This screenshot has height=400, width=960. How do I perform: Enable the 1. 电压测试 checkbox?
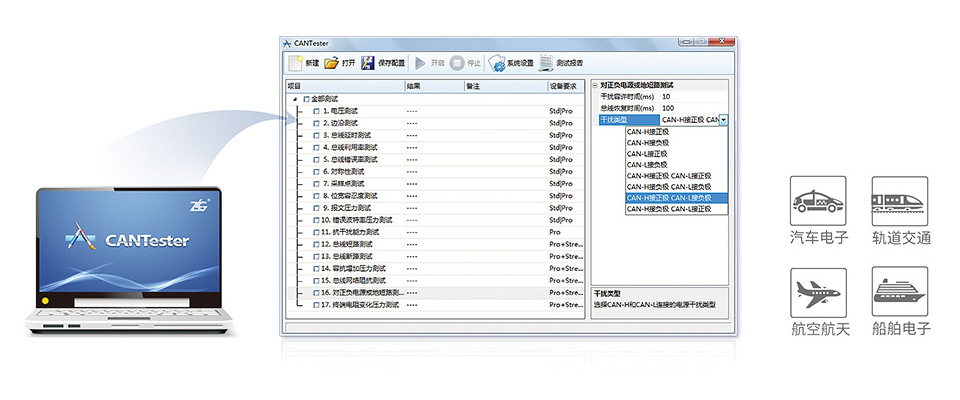[x=317, y=111]
